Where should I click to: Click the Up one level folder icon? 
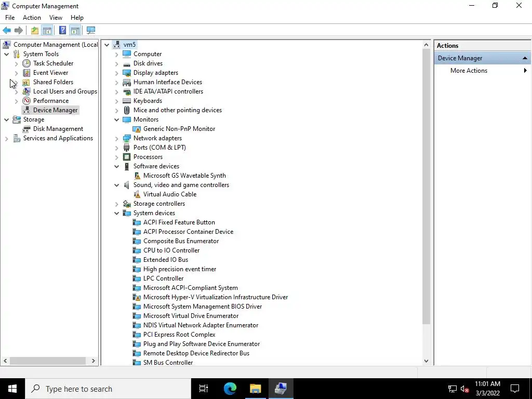pyautogui.click(x=35, y=30)
